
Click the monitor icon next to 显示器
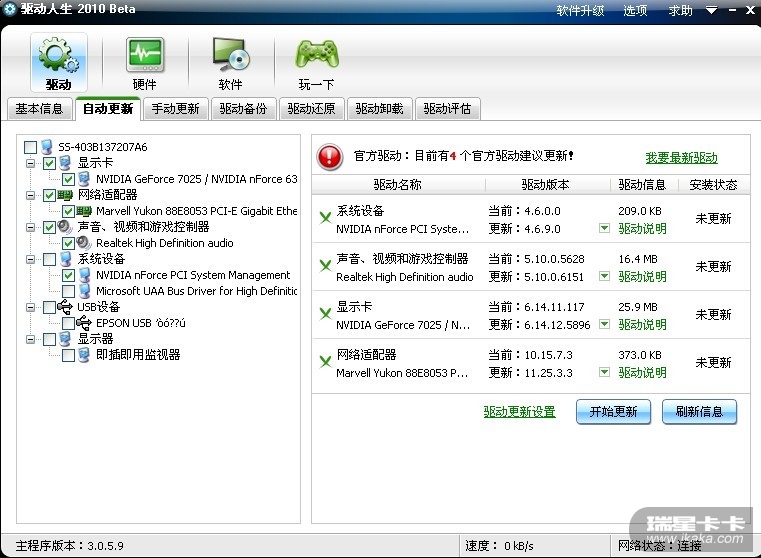[65, 339]
